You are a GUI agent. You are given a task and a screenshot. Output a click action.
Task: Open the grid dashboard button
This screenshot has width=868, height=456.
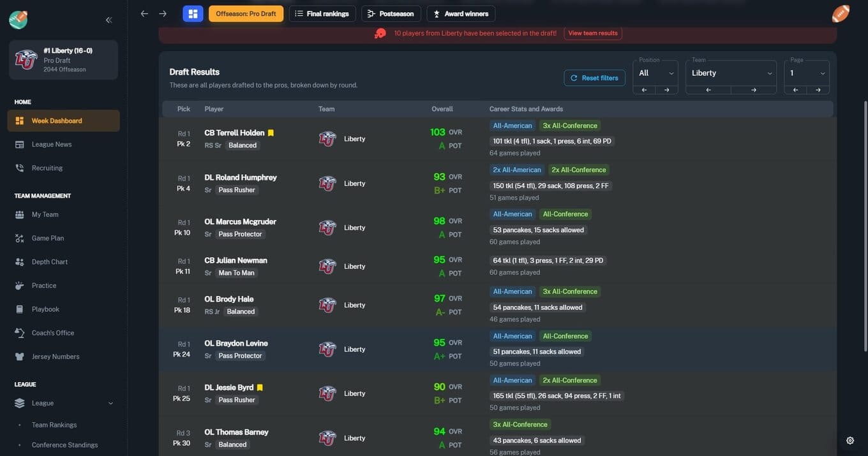click(193, 13)
